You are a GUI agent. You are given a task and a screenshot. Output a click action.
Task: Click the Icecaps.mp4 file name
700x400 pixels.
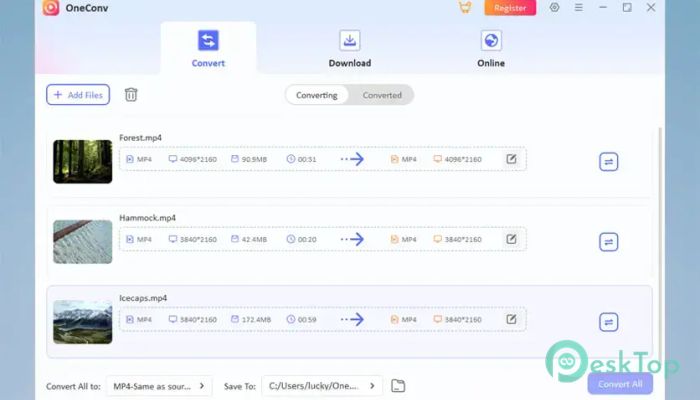(x=143, y=298)
